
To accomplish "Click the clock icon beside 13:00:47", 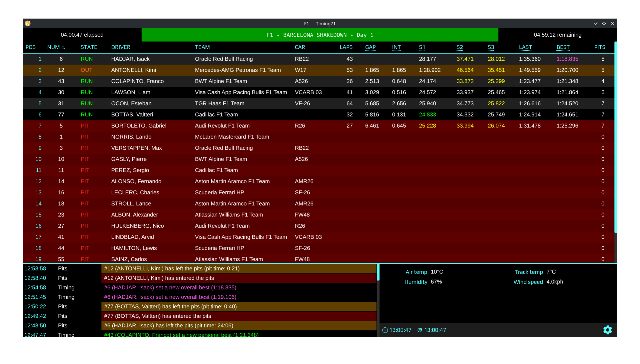I will point(385,330).
